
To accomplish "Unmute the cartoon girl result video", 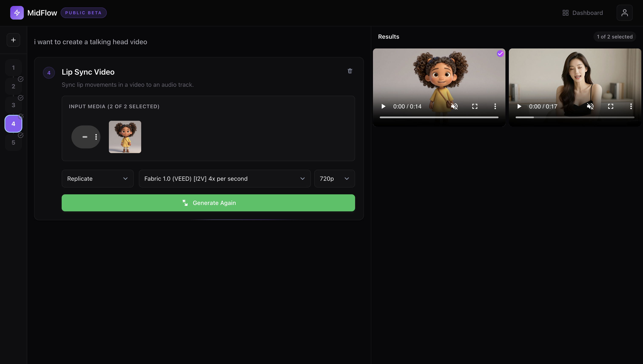I will (454, 107).
